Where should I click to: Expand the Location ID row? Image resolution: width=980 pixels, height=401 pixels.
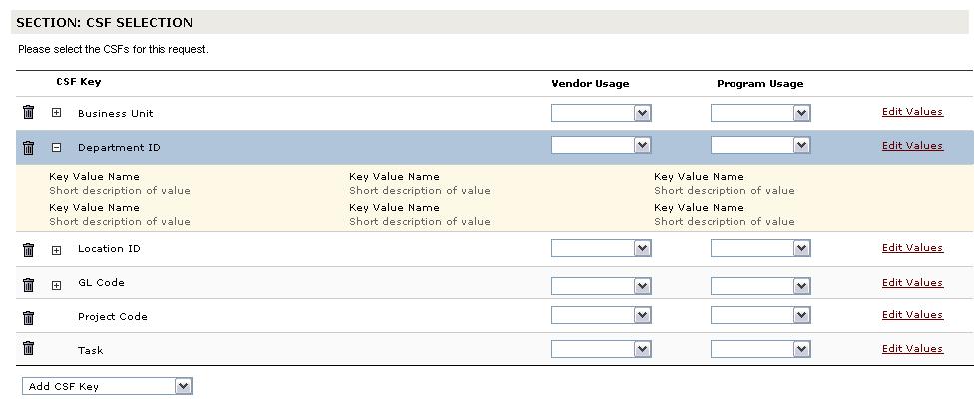pyautogui.click(x=57, y=250)
